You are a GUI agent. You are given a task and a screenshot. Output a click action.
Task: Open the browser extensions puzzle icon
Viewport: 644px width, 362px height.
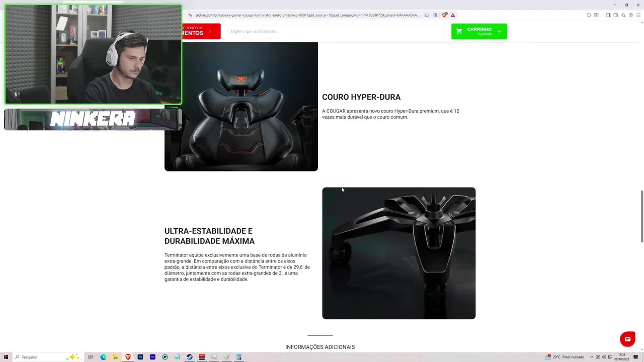tap(589, 15)
